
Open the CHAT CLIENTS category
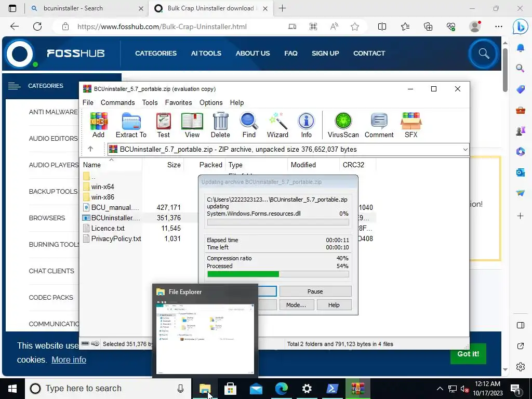click(51, 271)
